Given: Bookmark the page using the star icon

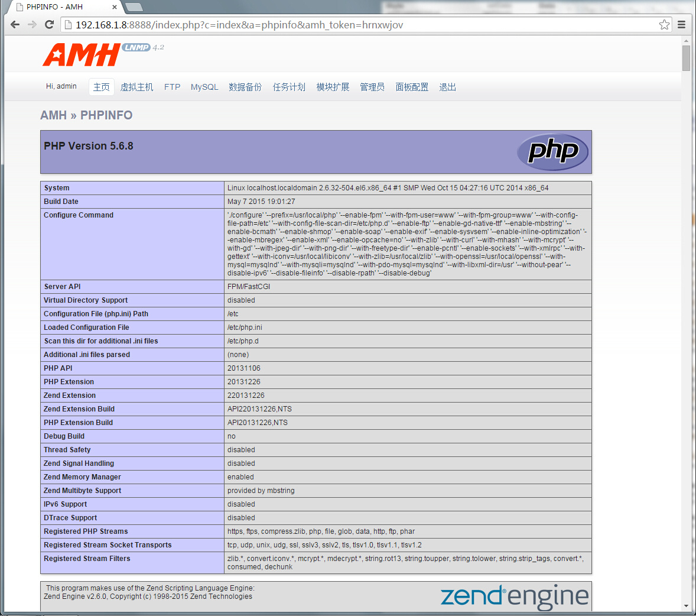Looking at the screenshot, I should coord(664,24).
